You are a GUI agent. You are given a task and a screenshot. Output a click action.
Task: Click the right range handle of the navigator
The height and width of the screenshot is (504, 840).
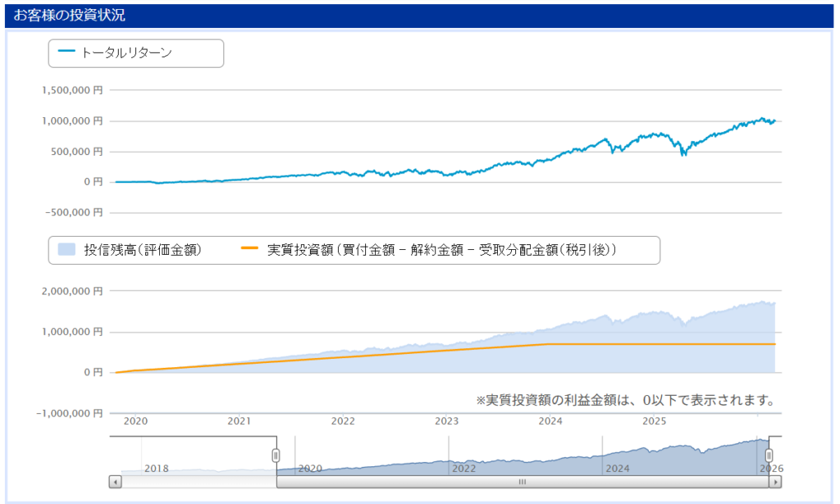[x=769, y=455]
